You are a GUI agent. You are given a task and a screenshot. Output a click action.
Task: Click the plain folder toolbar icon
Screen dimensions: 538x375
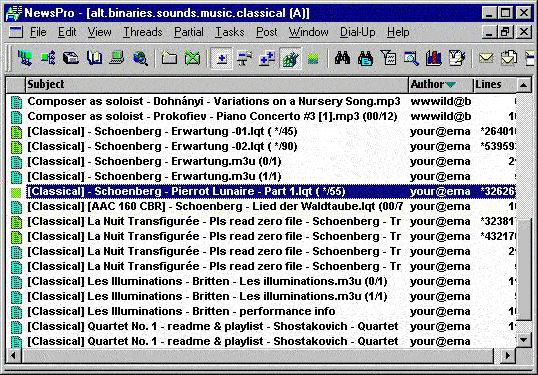click(169, 58)
